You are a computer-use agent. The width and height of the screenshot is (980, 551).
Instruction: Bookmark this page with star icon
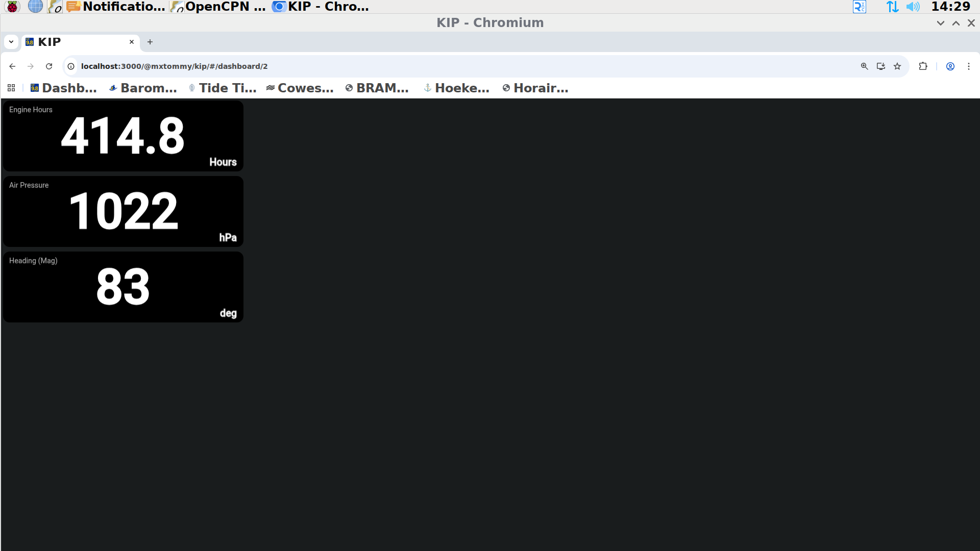[x=897, y=66]
